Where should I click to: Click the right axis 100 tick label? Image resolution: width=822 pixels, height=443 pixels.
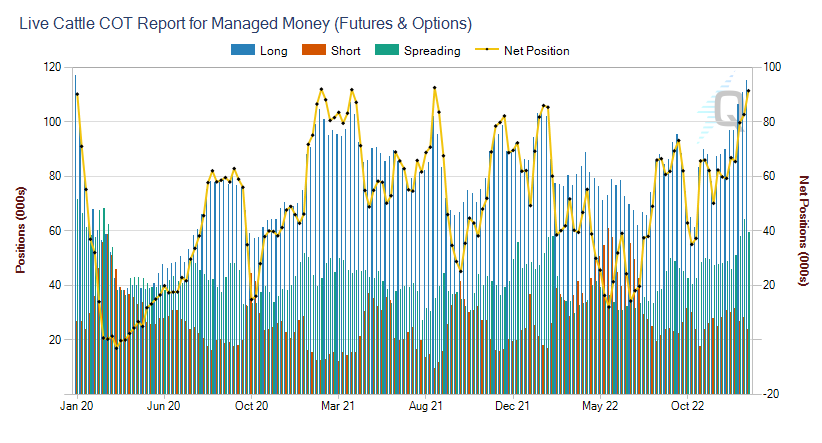click(x=772, y=67)
